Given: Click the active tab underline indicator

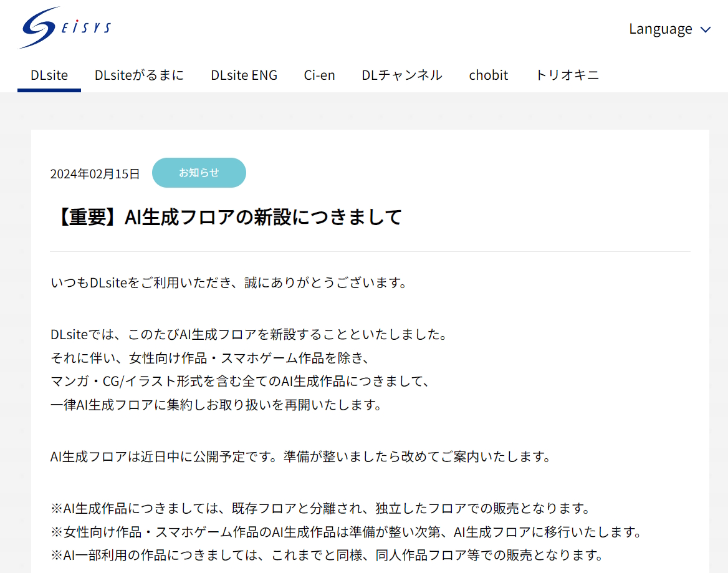Looking at the screenshot, I should click(x=49, y=90).
